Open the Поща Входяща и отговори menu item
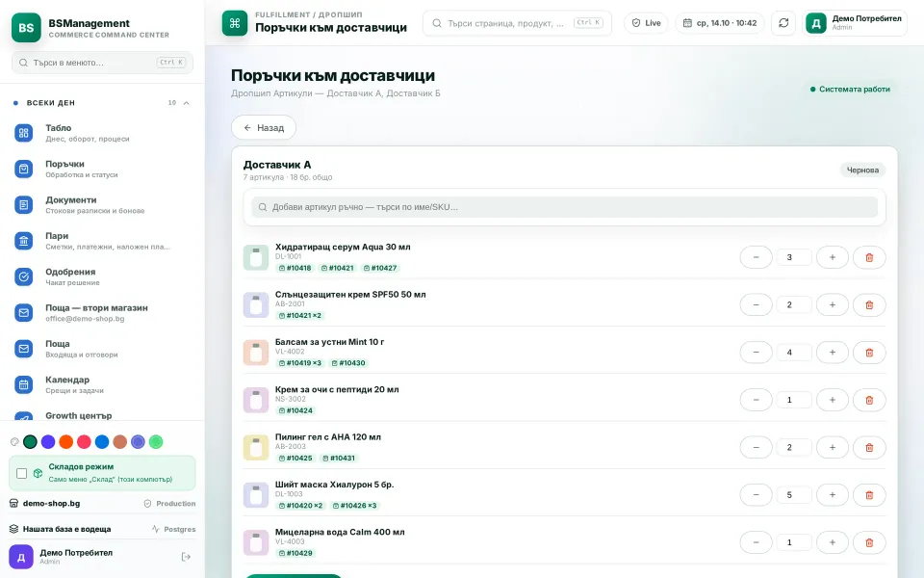 tap(102, 349)
